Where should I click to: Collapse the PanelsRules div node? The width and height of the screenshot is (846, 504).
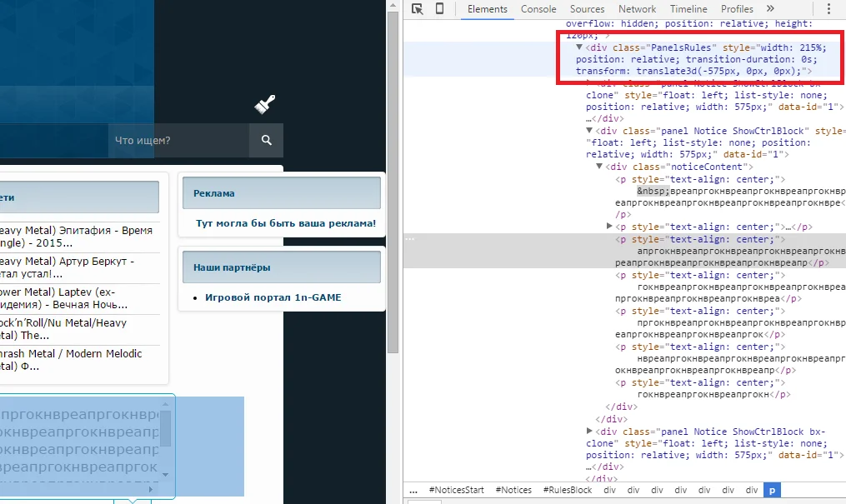[579, 47]
